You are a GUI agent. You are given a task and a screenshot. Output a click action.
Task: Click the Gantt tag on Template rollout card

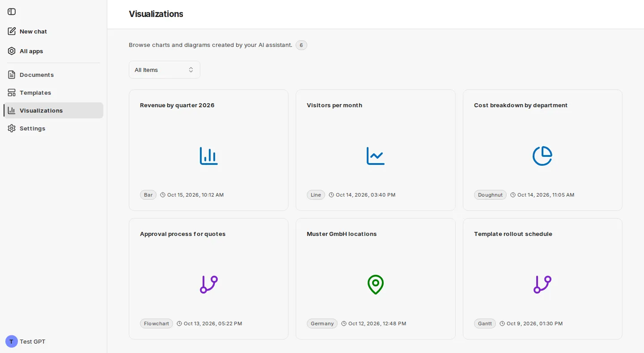tap(485, 324)
